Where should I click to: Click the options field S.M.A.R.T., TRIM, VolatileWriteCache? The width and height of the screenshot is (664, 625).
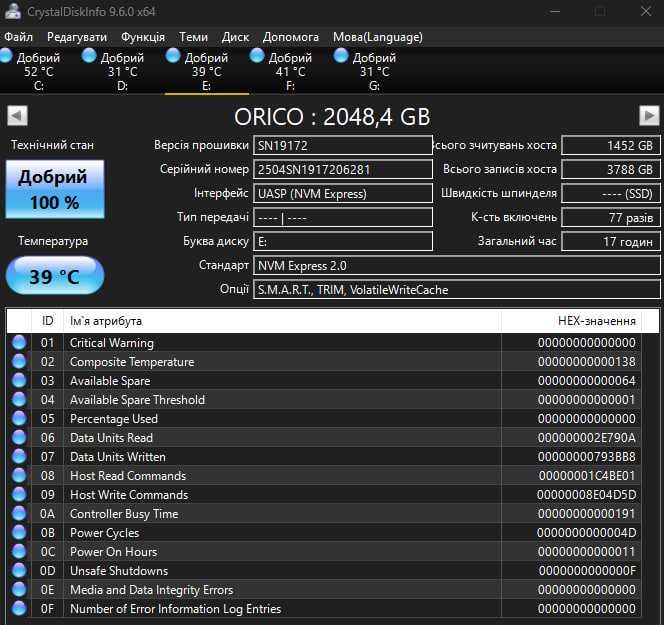pyautogui.click(x=456, y=290)
